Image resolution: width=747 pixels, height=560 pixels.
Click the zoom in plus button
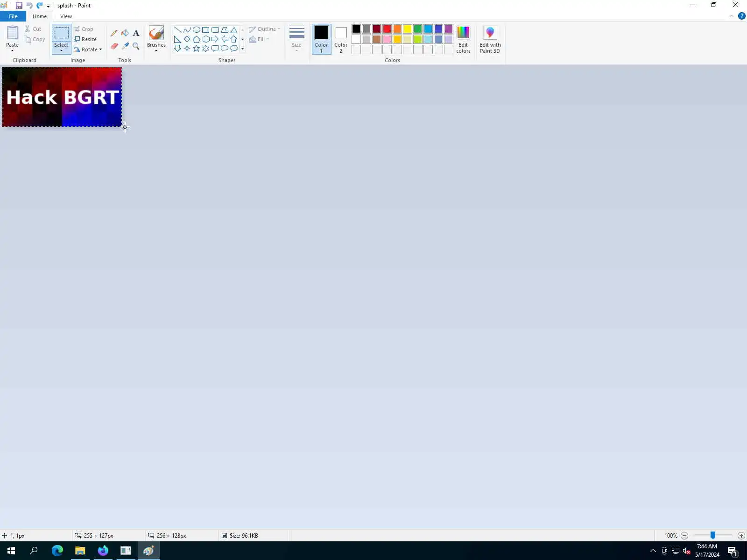click(x=741, y=536)
